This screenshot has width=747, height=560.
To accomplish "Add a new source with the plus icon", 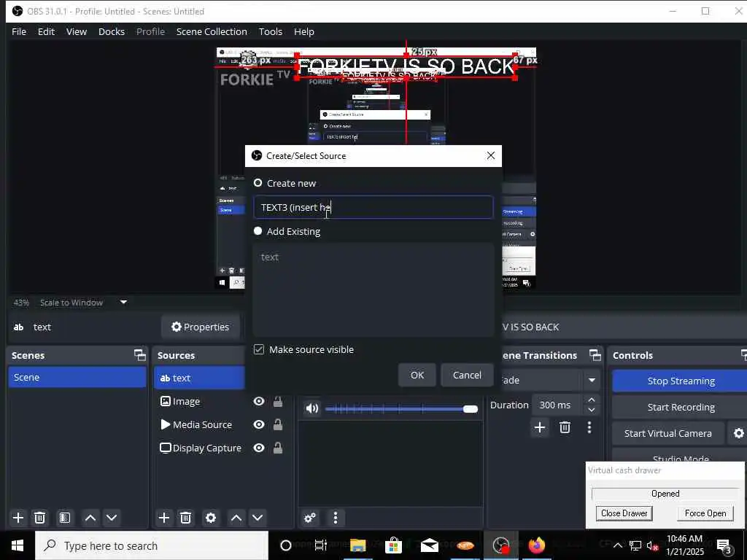I will 164,518.
